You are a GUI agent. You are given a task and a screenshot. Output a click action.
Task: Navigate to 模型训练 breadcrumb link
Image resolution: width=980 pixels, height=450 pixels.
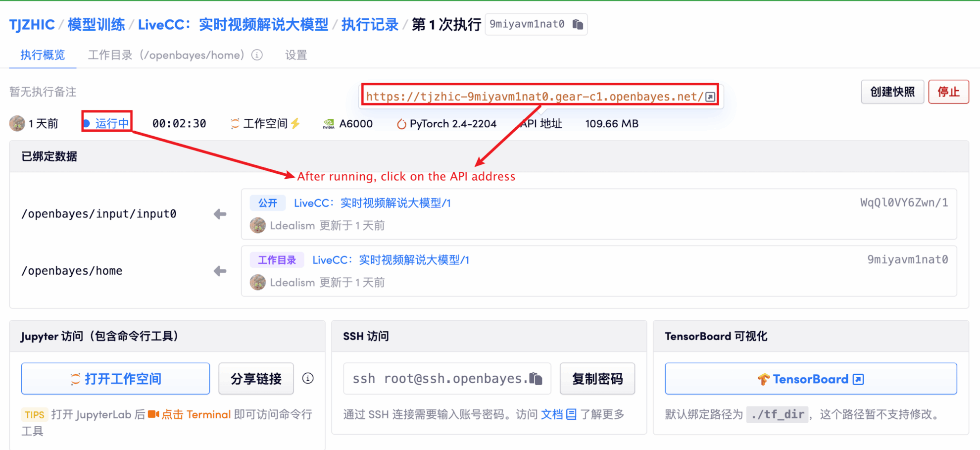click(96, 24)
